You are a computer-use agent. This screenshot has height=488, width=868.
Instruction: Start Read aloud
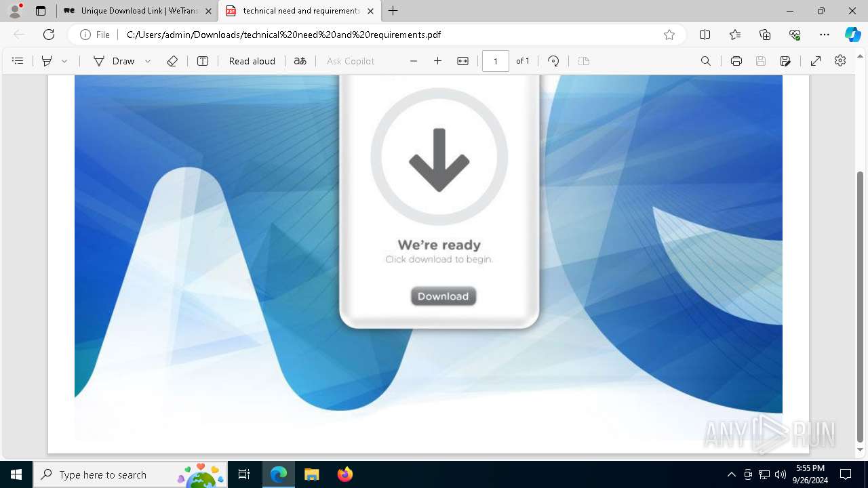click(x=252, y=61)
